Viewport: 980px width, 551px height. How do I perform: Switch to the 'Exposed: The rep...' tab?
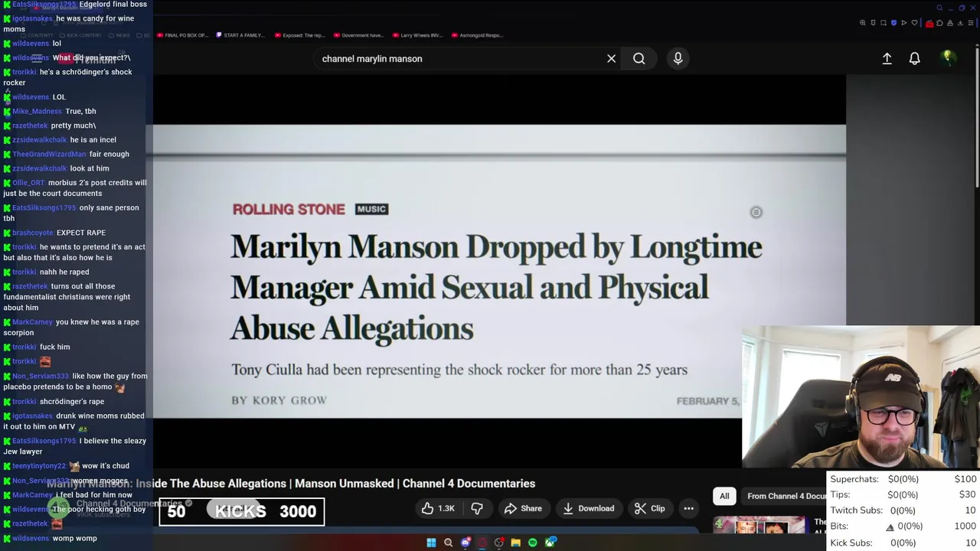[x=299, y=35]
